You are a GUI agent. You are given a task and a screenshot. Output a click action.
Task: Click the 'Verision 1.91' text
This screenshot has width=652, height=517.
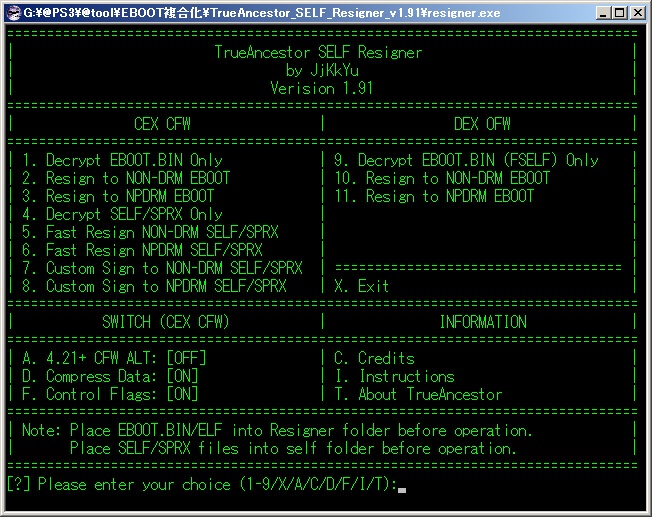coord(321,88)
